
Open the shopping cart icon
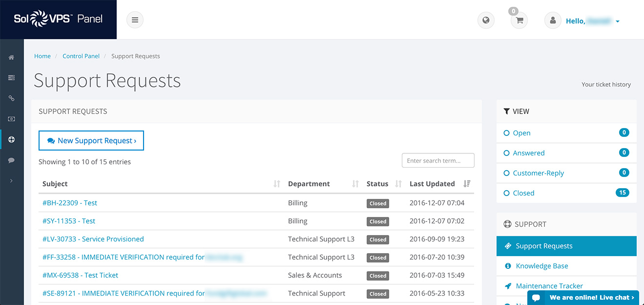coord(519,20)
